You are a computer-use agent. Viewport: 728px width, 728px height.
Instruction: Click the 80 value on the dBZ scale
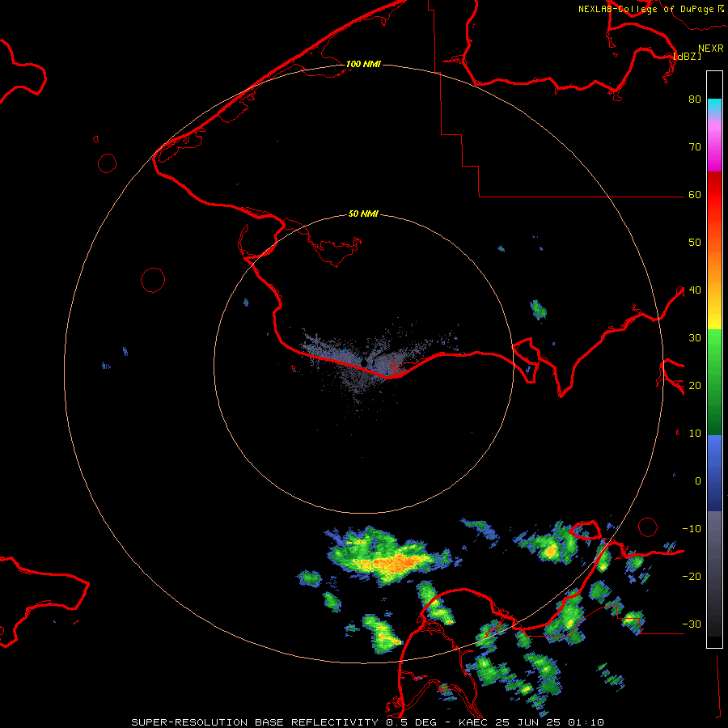(695, 99)
